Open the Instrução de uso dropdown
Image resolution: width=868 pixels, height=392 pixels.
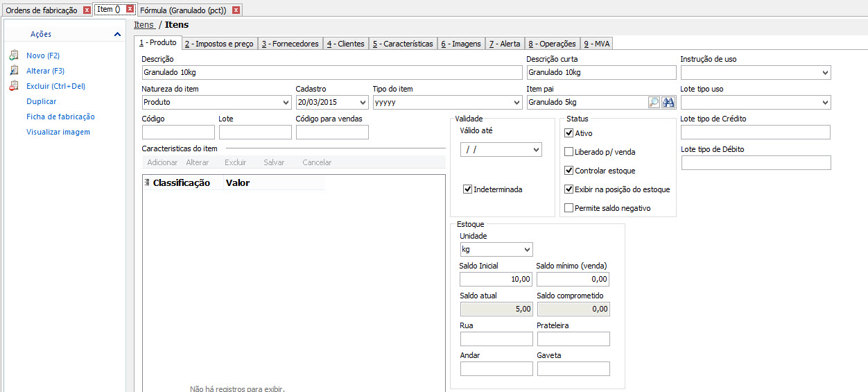[x=825, y=73]
